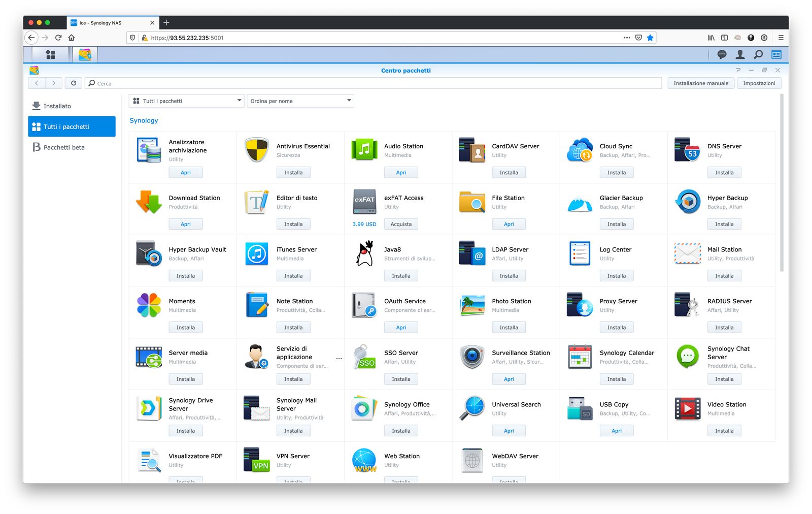The image size is (812, 514).
Task: Go to the browser home page
Action: tap(72, 38)
